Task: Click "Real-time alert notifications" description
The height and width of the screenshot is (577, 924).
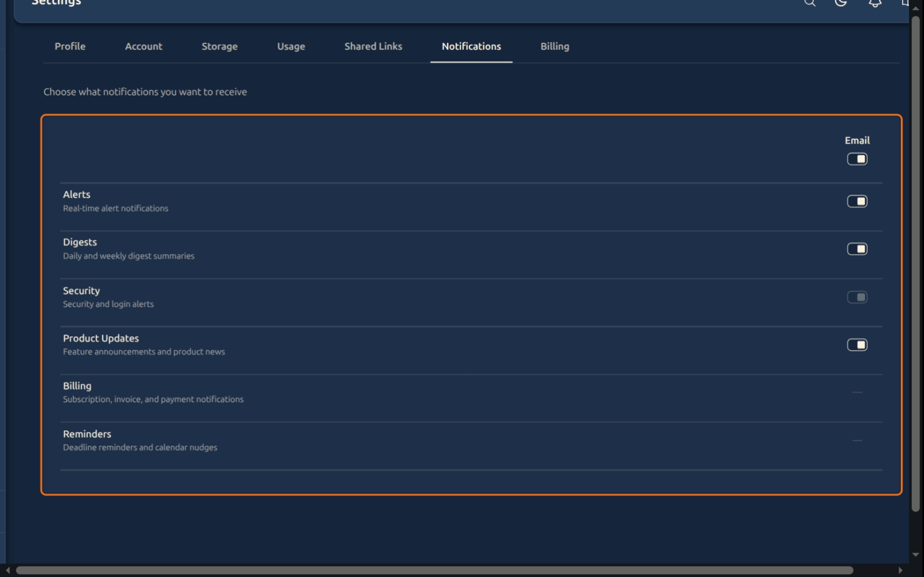Action: pos(115,209)
